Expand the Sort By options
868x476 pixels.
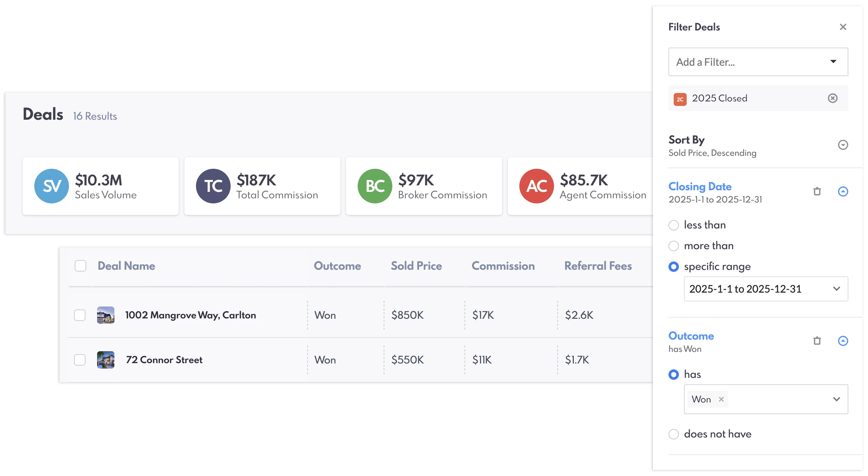coord(842,145)
